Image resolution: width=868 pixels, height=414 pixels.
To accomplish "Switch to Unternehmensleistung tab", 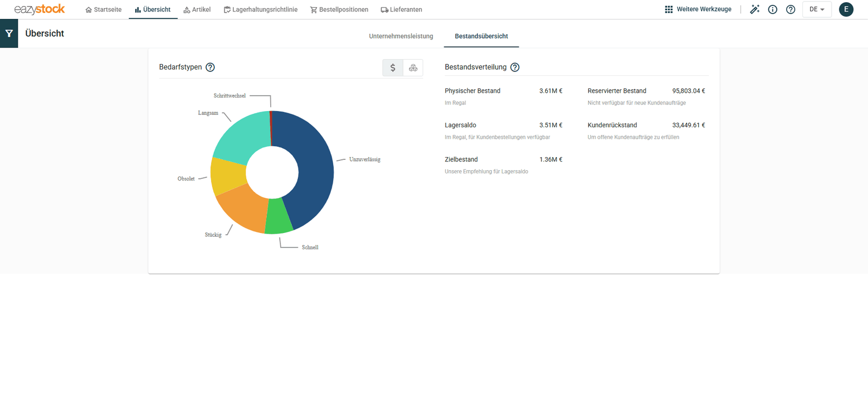I will point(401,36).
